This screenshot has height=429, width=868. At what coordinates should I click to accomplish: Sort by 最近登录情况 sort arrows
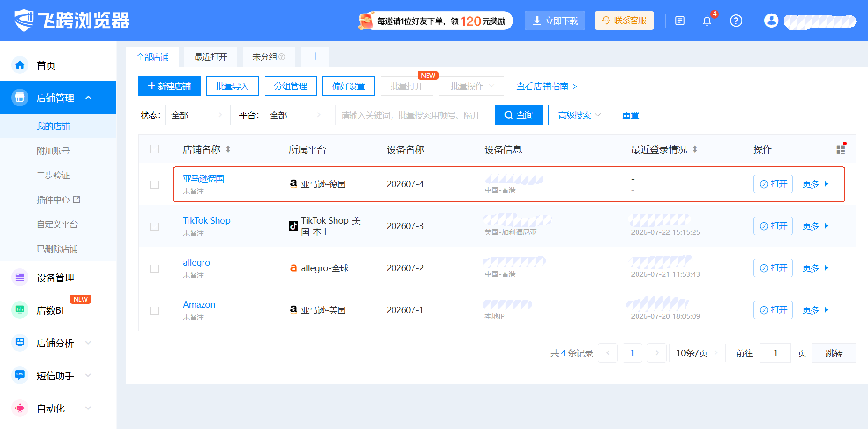click(695, 149)
